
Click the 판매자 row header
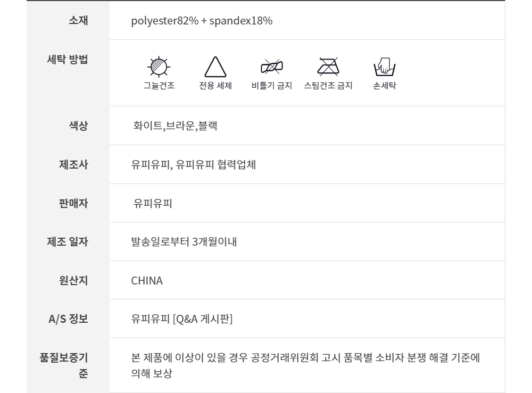73,203
